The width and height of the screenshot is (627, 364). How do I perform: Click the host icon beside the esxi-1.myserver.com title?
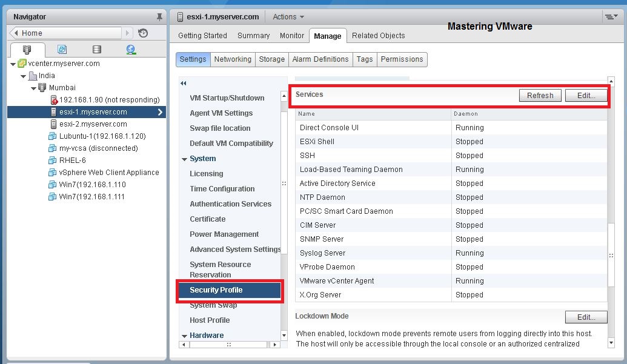(x=180, y=17)
